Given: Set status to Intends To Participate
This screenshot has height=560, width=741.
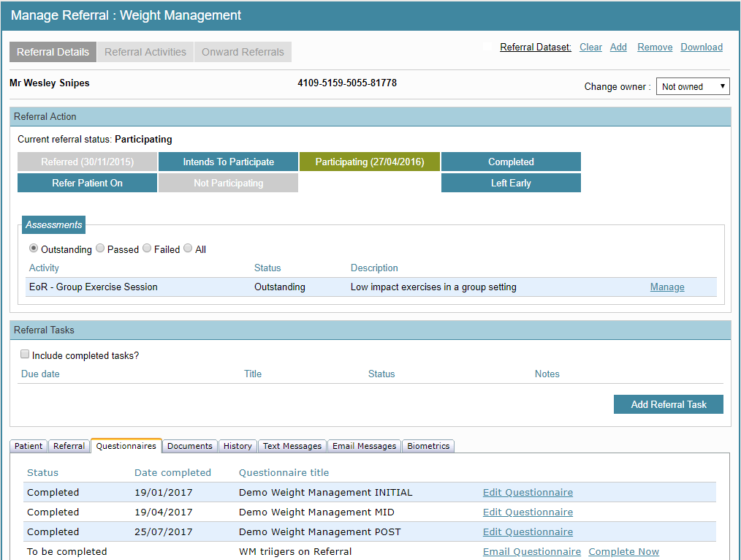Looking at the screenshot, I should click(228, 162).
